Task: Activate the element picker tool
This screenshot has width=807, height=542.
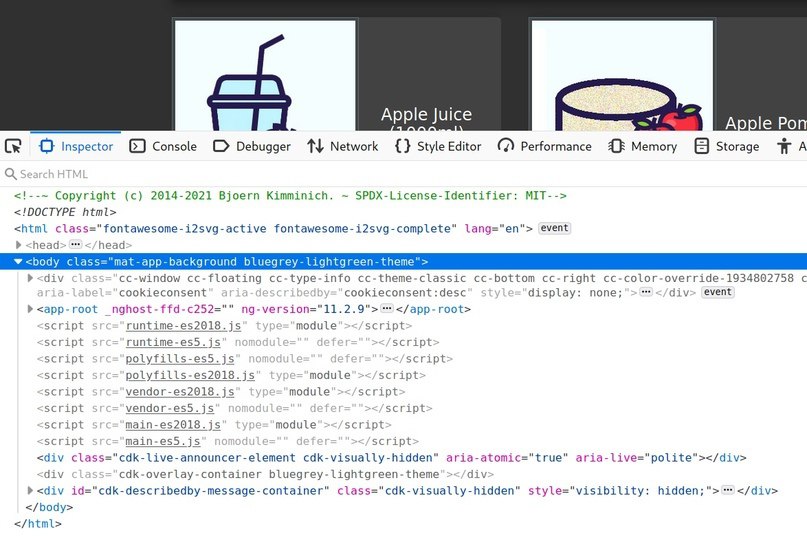Action: tap(12, 146)
